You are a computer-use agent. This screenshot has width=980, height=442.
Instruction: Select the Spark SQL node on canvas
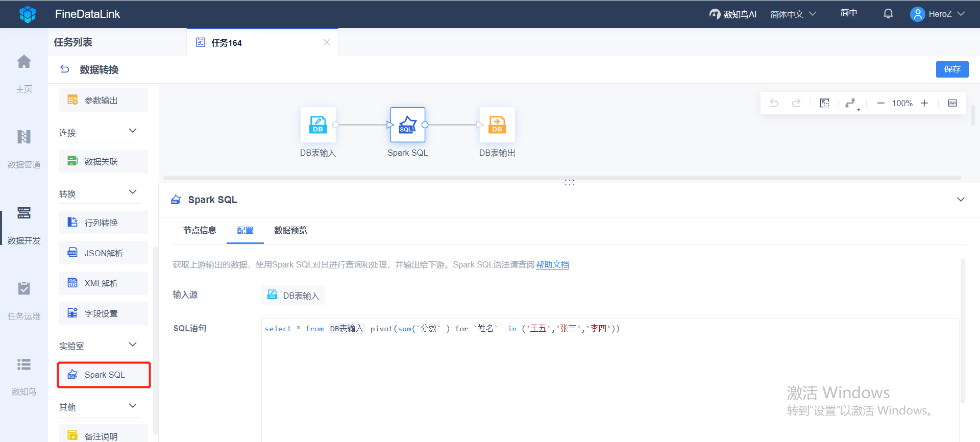click(407, 125)
